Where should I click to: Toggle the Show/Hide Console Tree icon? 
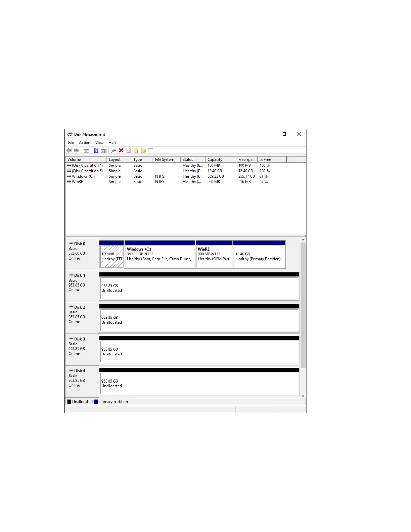86,150
